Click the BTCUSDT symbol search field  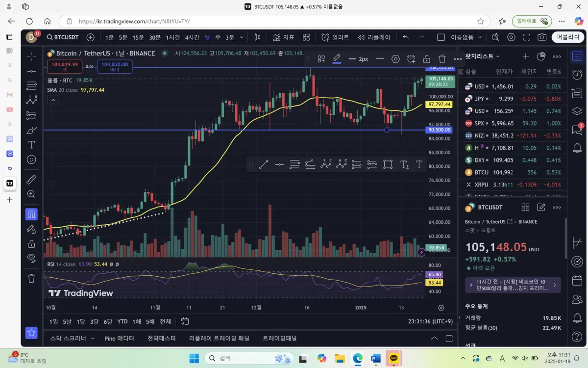[63, 37]
